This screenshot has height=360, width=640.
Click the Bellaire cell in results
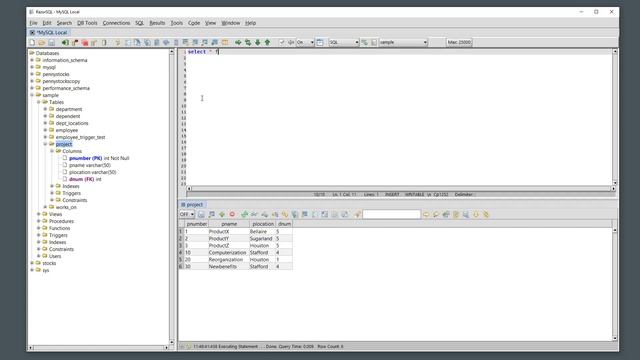261,231
